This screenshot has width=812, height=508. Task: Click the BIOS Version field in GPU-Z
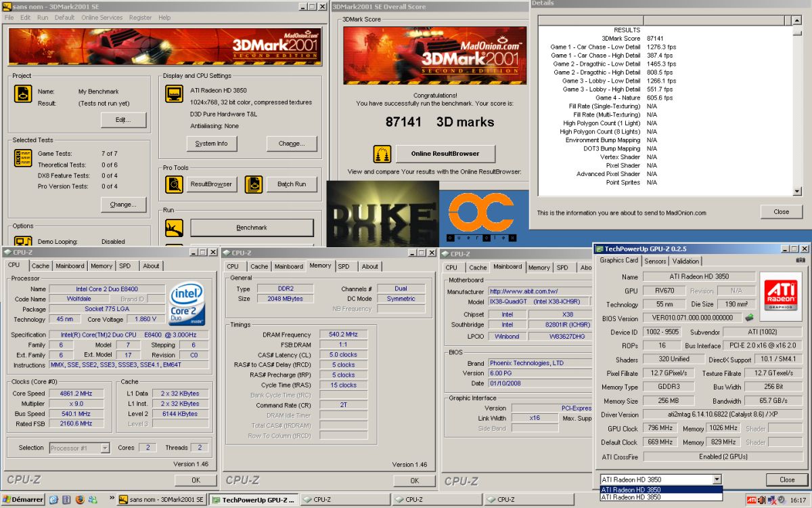coord(693,318)
